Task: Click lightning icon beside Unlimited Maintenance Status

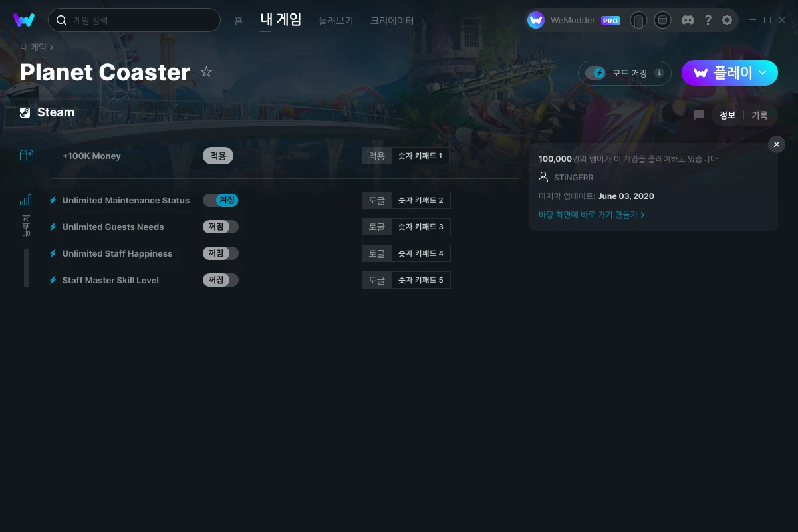Action: coord(53,200)
